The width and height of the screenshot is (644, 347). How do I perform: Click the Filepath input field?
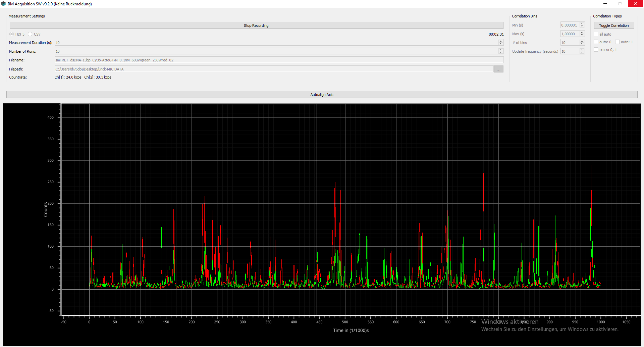pyautogui.click(x=274, y=69)
